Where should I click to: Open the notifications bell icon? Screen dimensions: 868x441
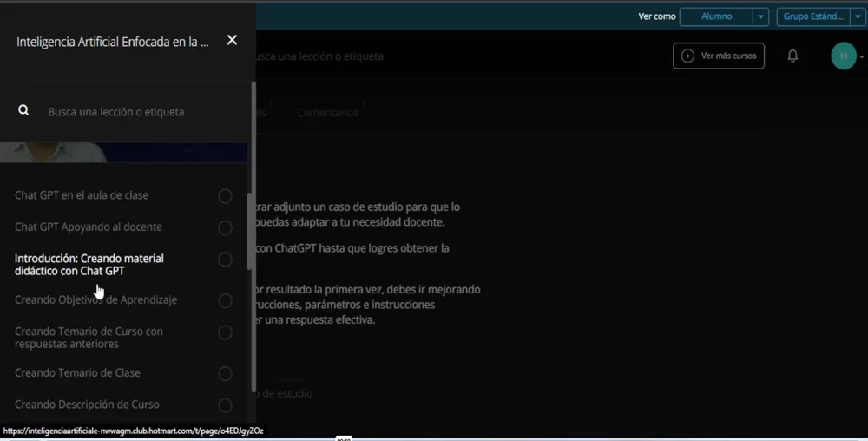pyautogui.click(x=792, y=56)
